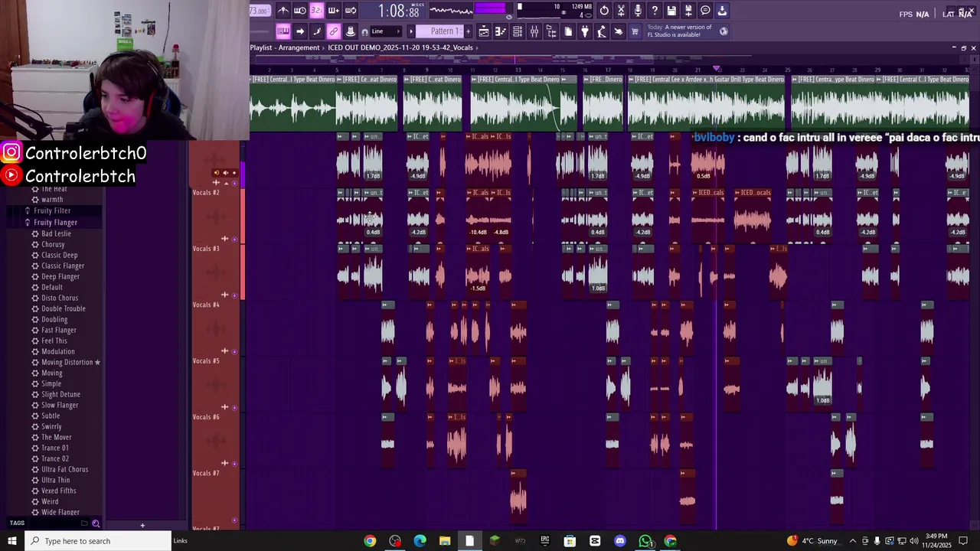This screenshot has height=551, width=980.
Task: Open the Line snap dropdown
Action: [x=387, y=31]
